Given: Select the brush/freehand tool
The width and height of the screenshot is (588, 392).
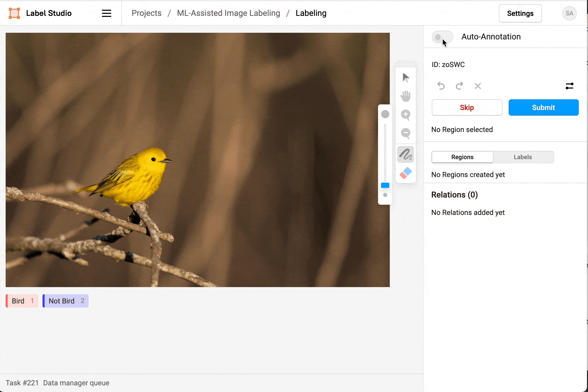Looking at the screenshot, I should pyautogui.click(x=405, y=154).
